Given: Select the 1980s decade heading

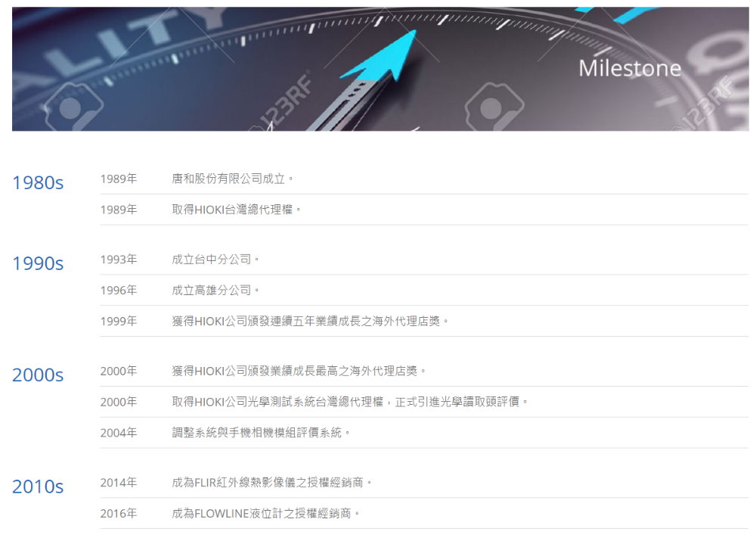Looking at the screenshot, I should click(x=38, y=182).
